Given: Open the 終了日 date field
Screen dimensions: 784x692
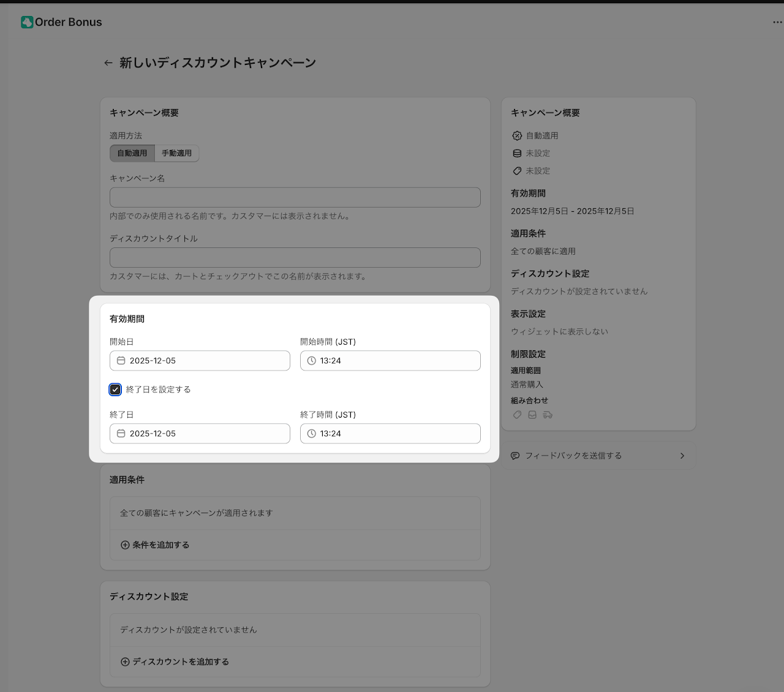Looking at the screenshot, I should pyautogui.click(x=200, y=434).
